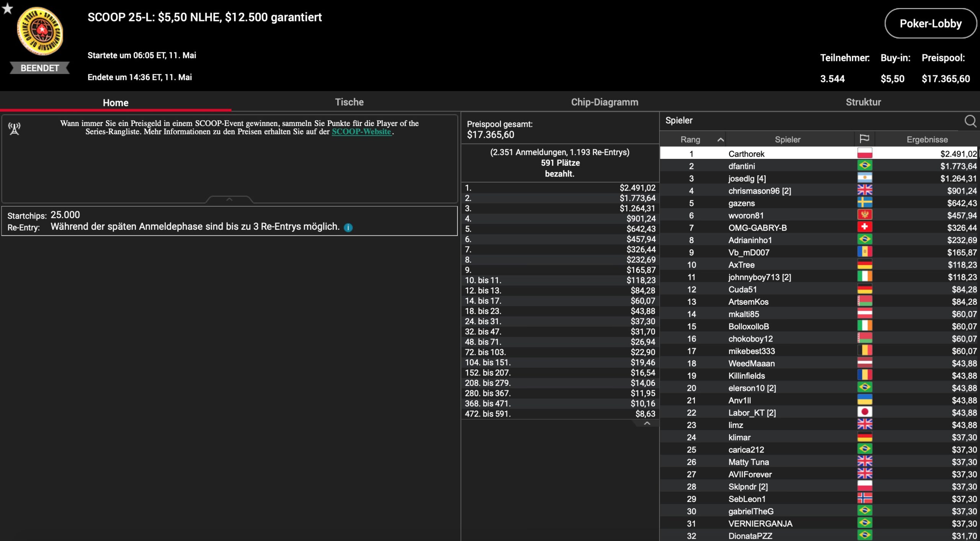Select player dfantini in ranking list
Image resolution: width=980 pixels, height=541 pixels.
742,166
